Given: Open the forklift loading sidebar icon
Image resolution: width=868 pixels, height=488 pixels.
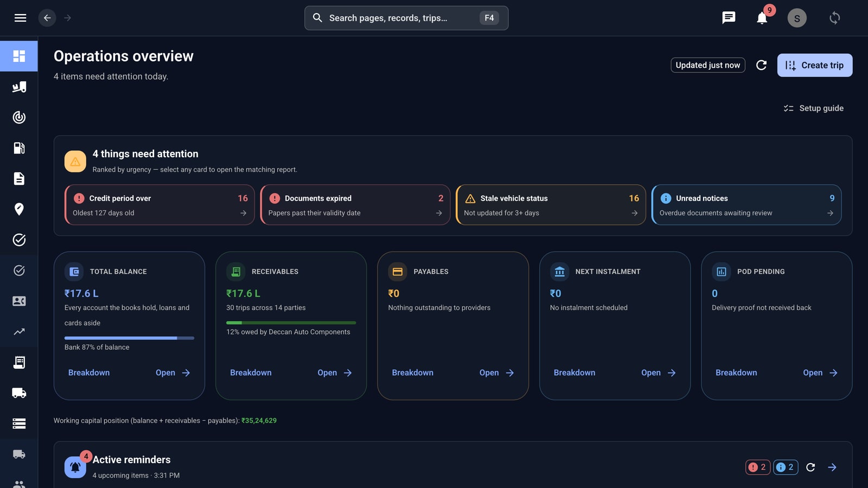Looking at the screenshot, I should click(19, 87).
